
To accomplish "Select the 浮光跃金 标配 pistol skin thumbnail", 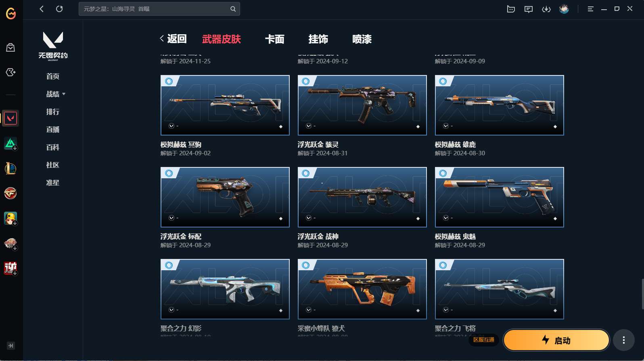I will coord(225,197).
